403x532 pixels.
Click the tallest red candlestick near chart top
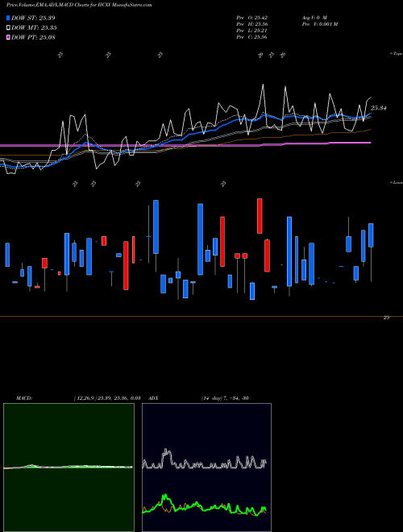pyautogui.click(x=260, y=216)
